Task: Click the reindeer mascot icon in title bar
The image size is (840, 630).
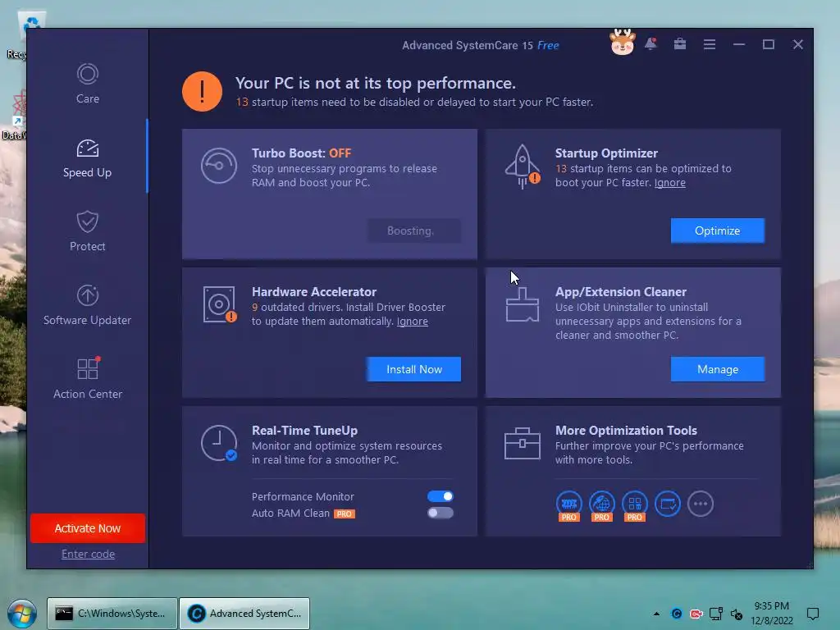Action: click(x=622, y=43)
